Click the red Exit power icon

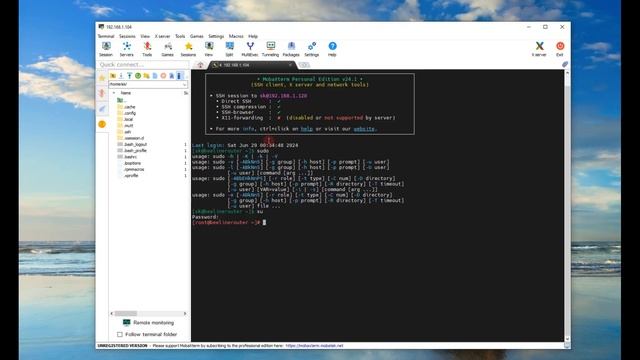(x=560, y=46)
